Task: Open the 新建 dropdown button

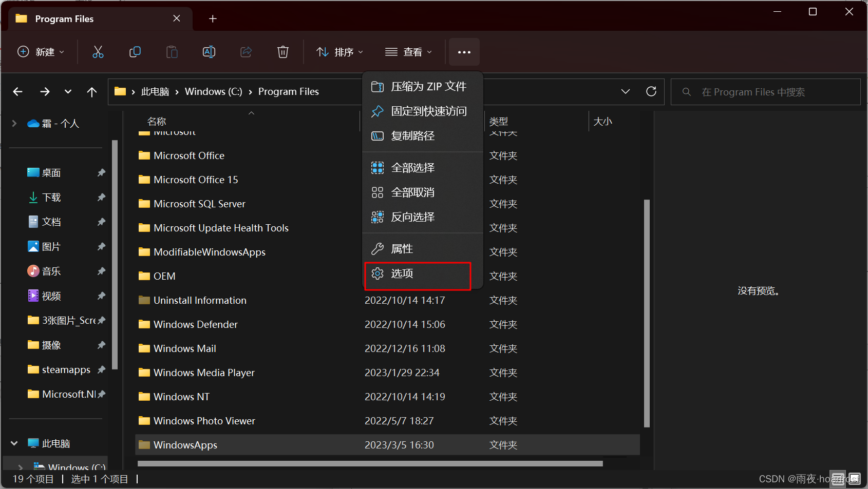Action: [41, 52]
